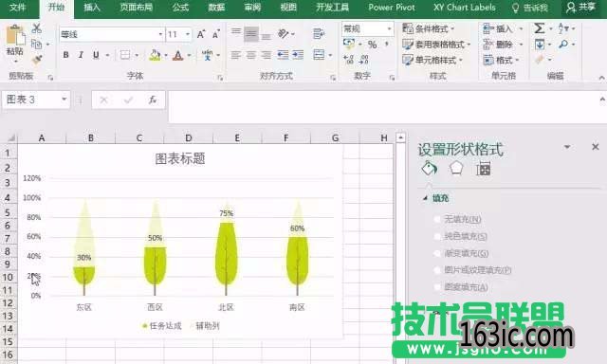Viewport: 607px width, 364px height.
Task: Expand the Name Box dropdown arrow
Action: pos(64,100)
